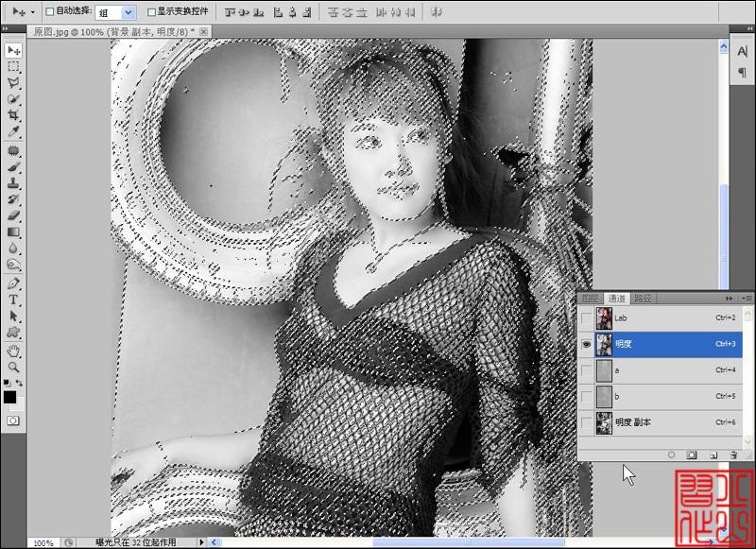Select the 明度 副本 channel

coord(660,422)
